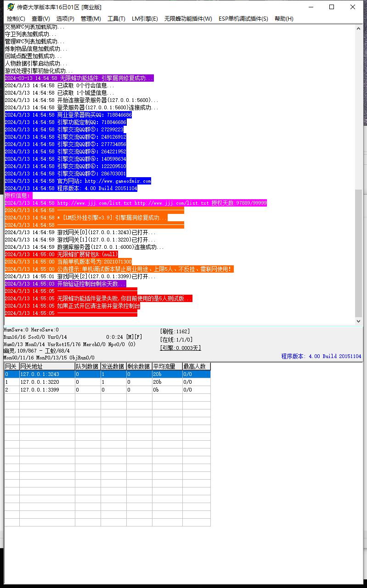Image resolution: width=367 pixels, height=588 pixels.
Task: Click the log scrollbar up arrow
Action: coord(359,28)
